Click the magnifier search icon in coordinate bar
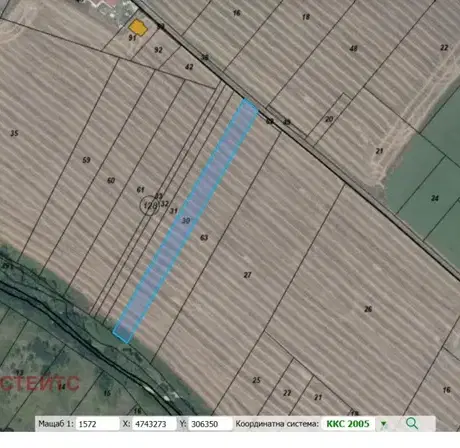 coord(412,424)
